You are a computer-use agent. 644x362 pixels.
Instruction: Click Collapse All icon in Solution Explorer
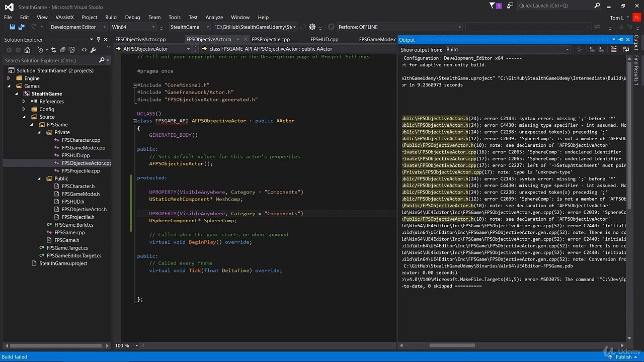(62, 50)
